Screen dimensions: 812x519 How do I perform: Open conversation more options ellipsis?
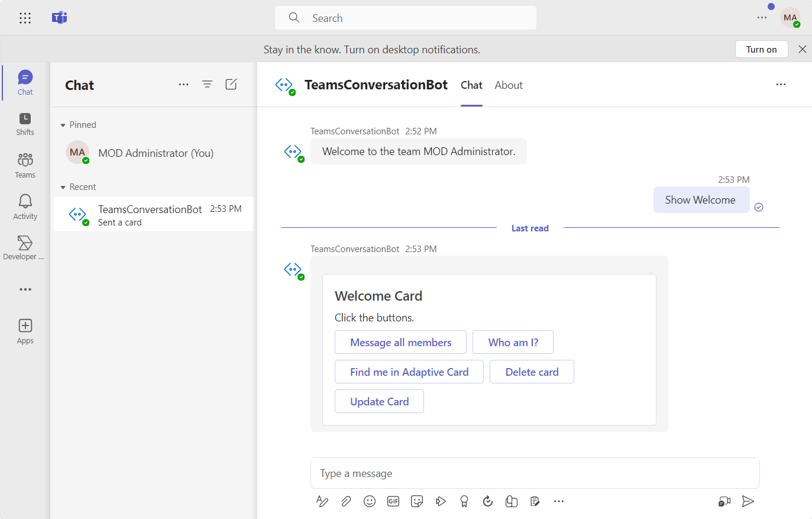(x=781, y=85)
